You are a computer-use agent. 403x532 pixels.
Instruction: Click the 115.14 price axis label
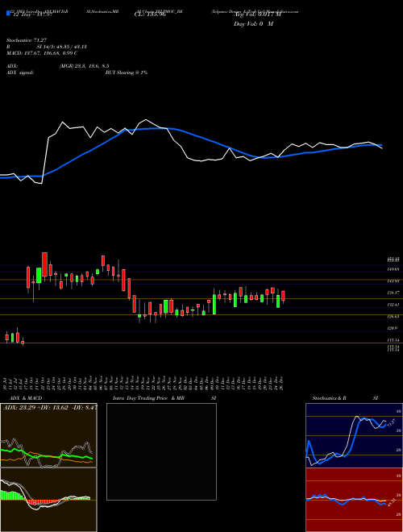pos(393,340)
